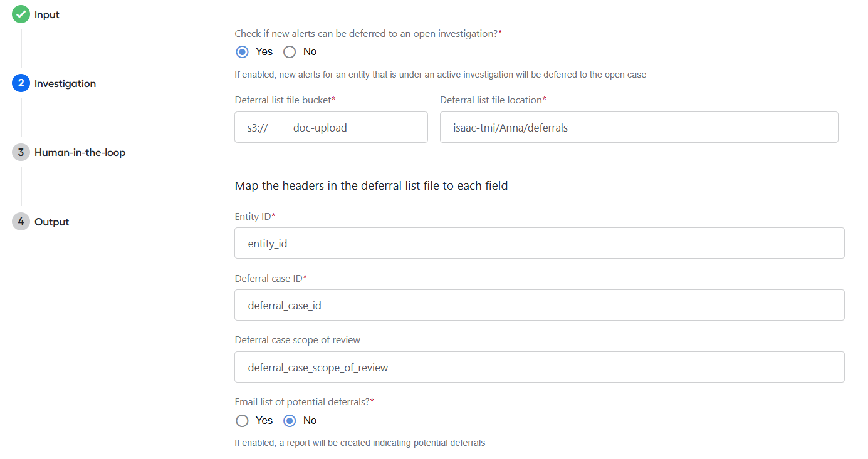The image size is (868, 459).
Task: Open the Investigation step label
Action: click(65, 83)
